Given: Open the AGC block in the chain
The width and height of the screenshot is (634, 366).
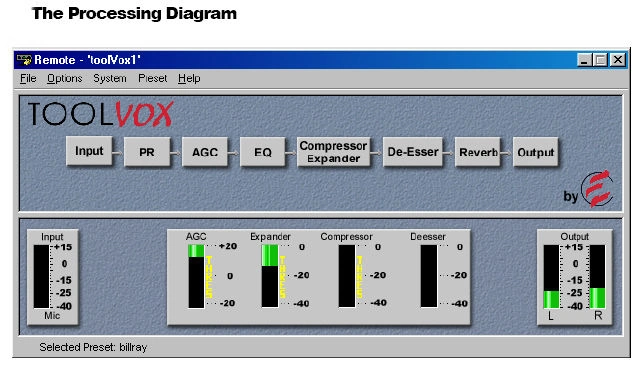Looking at the screenshot, I should click(205, 152).
